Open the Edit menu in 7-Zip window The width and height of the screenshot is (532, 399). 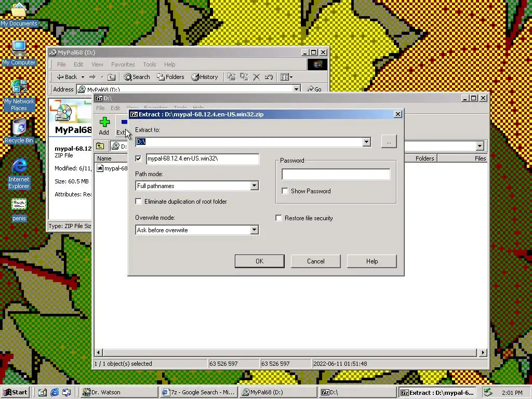pos(115,108)
